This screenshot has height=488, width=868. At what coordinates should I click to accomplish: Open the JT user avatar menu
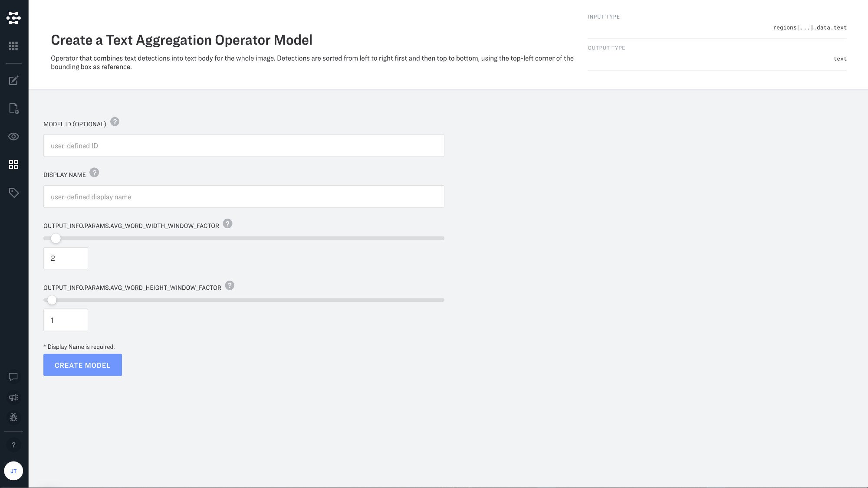(13, 471)
